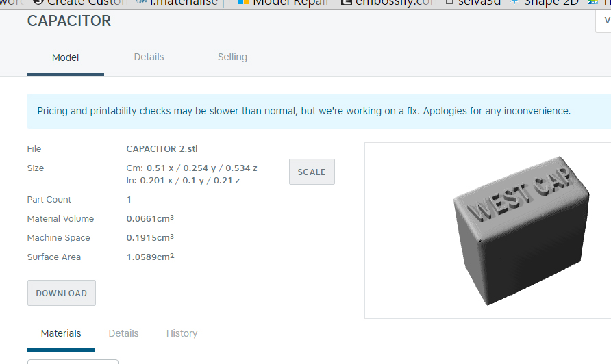Click the SCALE button
The height and width of the screenshot is (364, 611).
click(312, 172)
